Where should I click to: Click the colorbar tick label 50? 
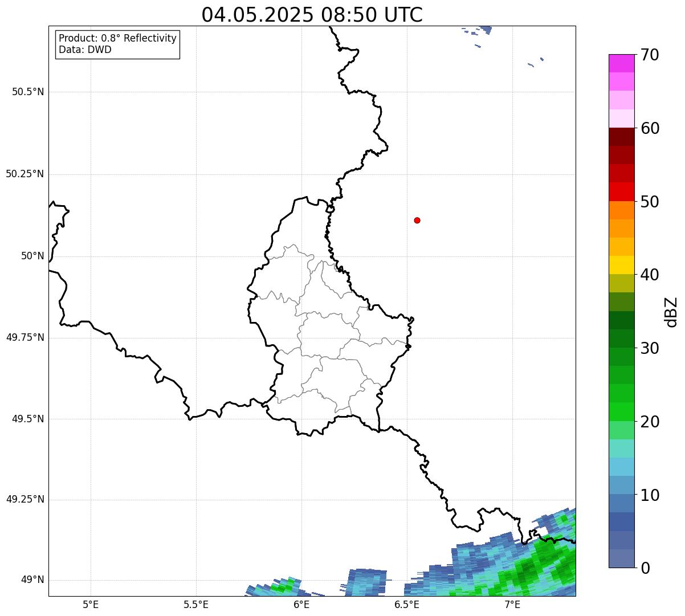[650, 202]
